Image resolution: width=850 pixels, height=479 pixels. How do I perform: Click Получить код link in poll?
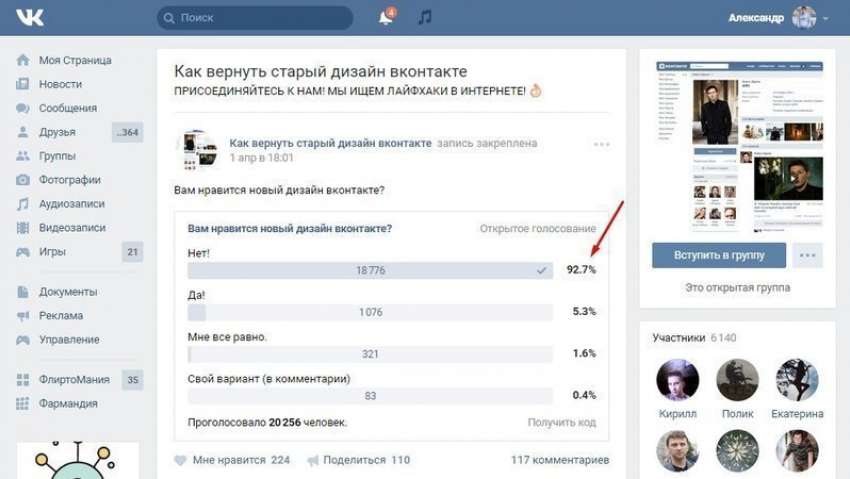562,422
